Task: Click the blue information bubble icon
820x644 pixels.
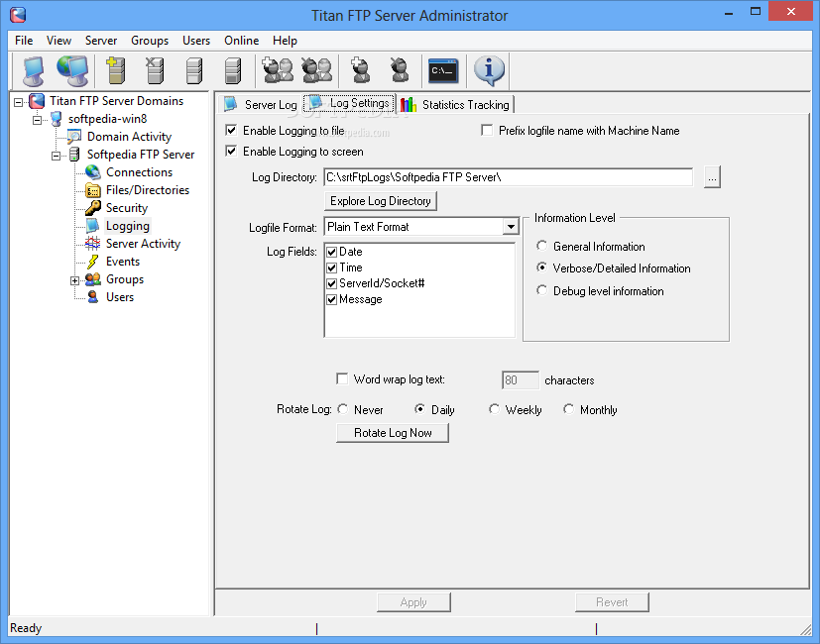Action: coord(489,70)
